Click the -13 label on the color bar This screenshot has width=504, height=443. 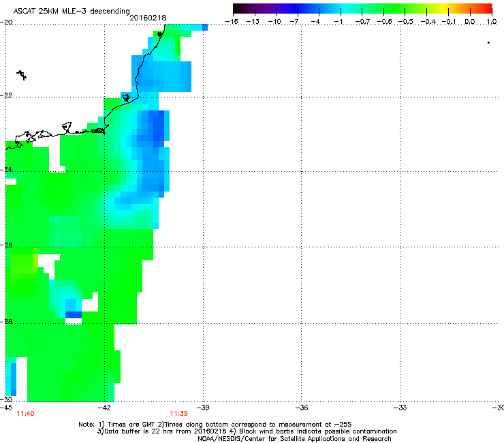coord(253,22)
